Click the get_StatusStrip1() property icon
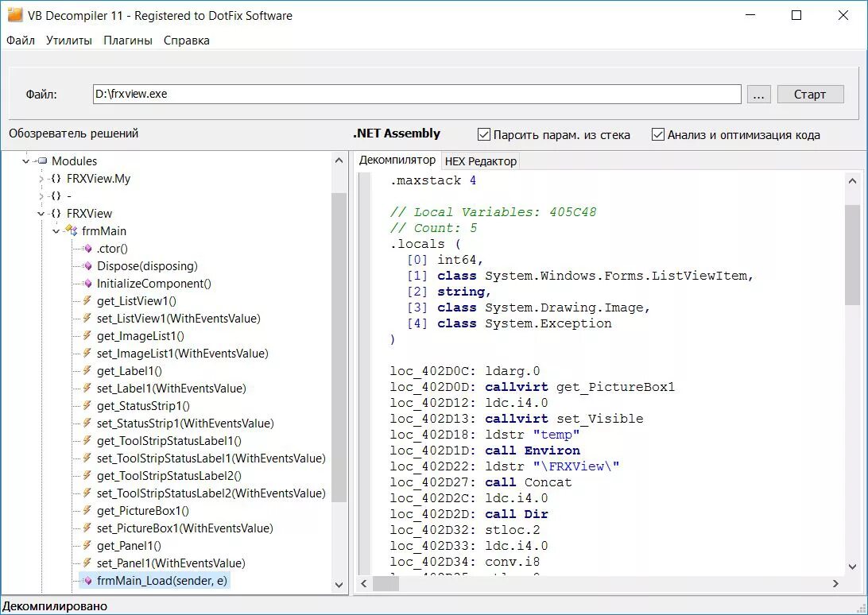This screenshot has height=615, width=868. pyautogui.click(x=87, y=406)
